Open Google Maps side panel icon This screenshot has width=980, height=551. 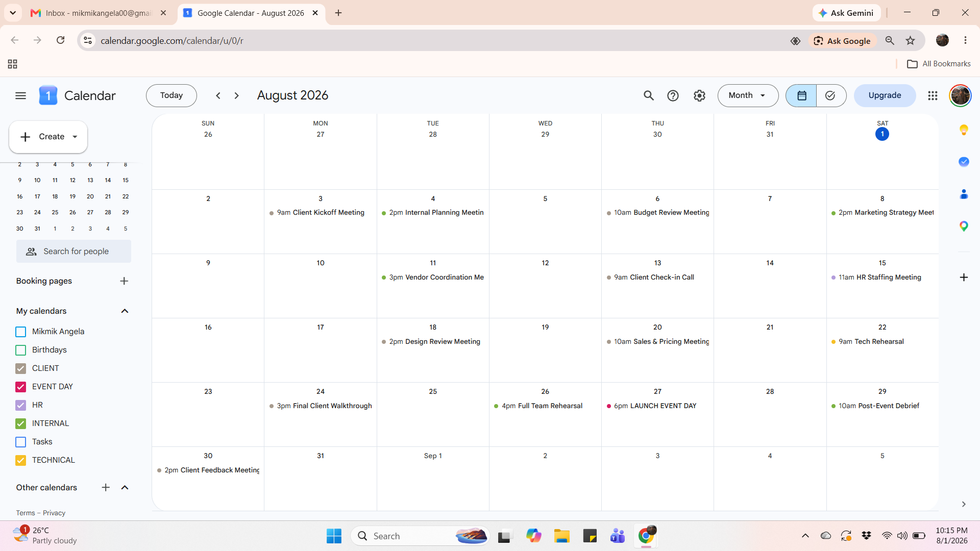[x=964, y=226]
